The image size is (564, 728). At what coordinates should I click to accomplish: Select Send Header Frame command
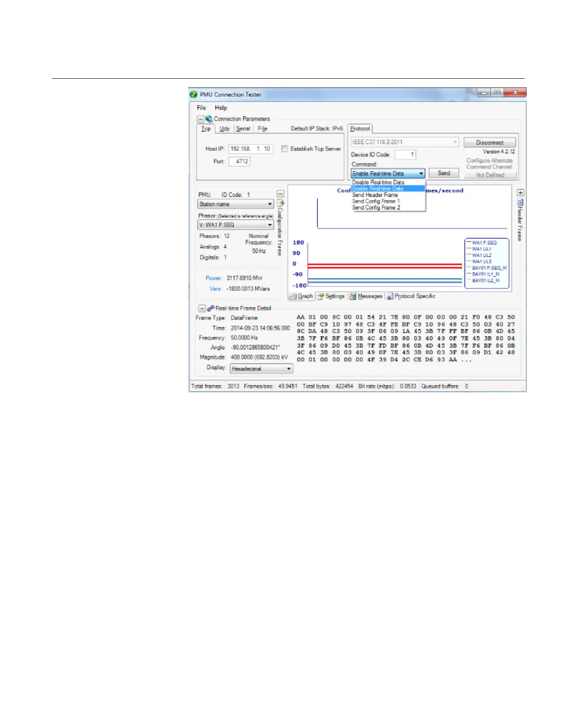coord(388,195)
